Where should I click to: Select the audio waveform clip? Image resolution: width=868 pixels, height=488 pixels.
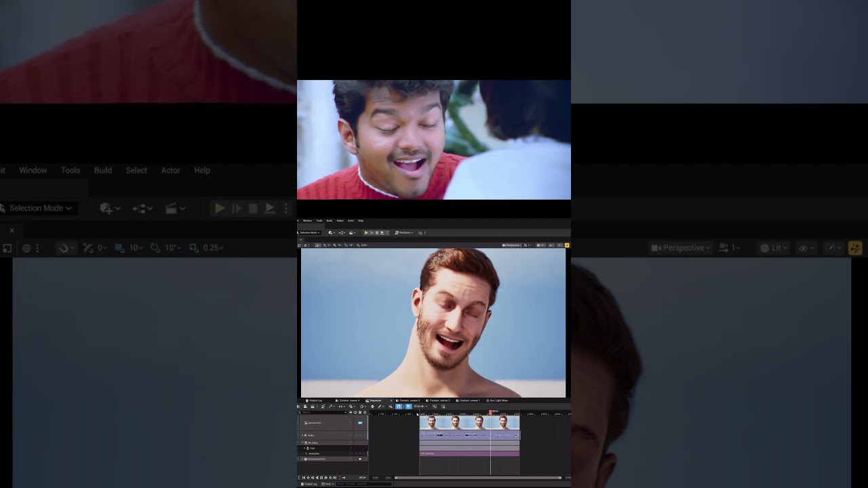[469, 435]
